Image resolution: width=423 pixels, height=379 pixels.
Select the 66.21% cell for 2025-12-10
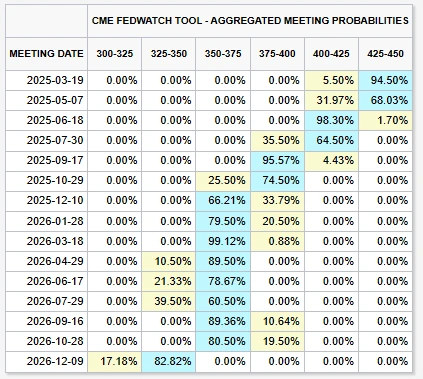(x=223, y=200)
